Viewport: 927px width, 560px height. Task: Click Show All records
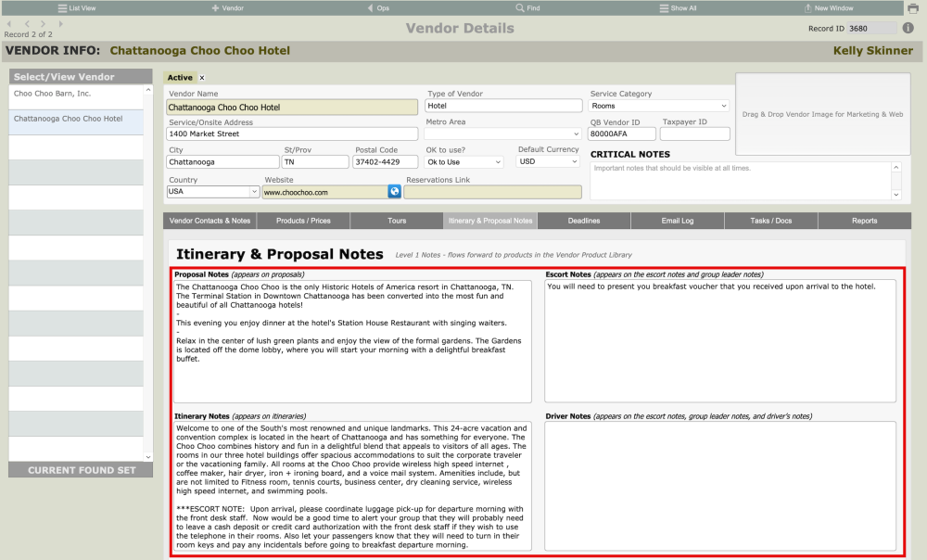click(x=679, y=8)
